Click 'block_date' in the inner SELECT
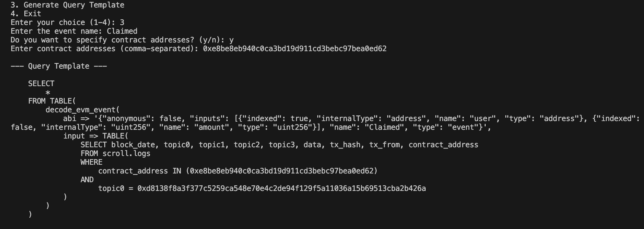644x229 pixels. 133,145
